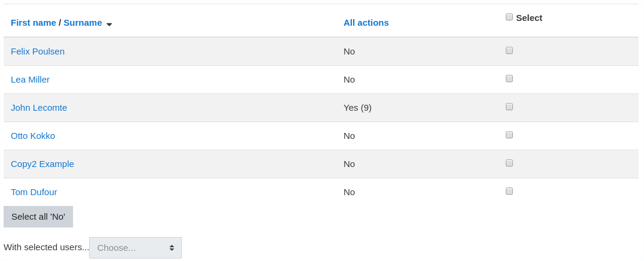Sort by Surname column header
Viewport: 644px width, 261px height.
(x=83, y=23)
